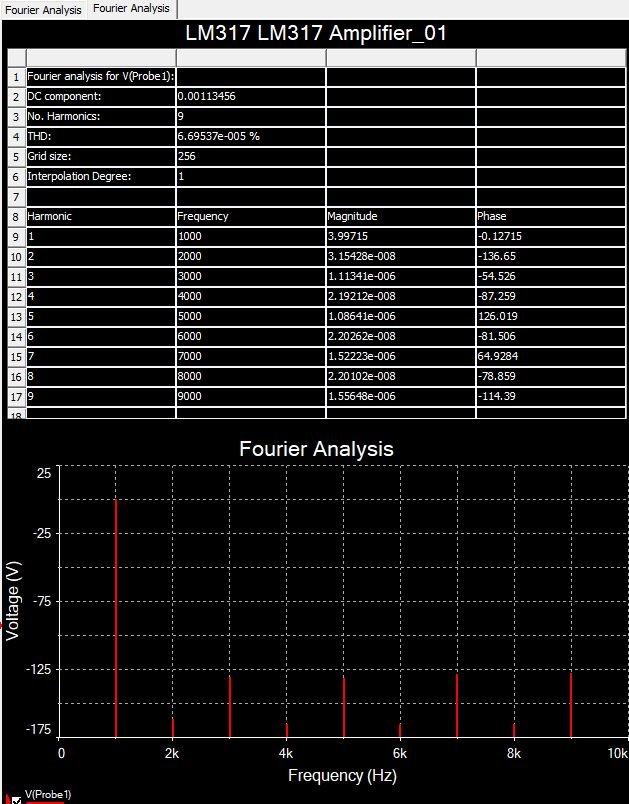Select magnitude cell 1.55648e-006
Viewport: 629px width, 804px height.
tap(400, 396)
